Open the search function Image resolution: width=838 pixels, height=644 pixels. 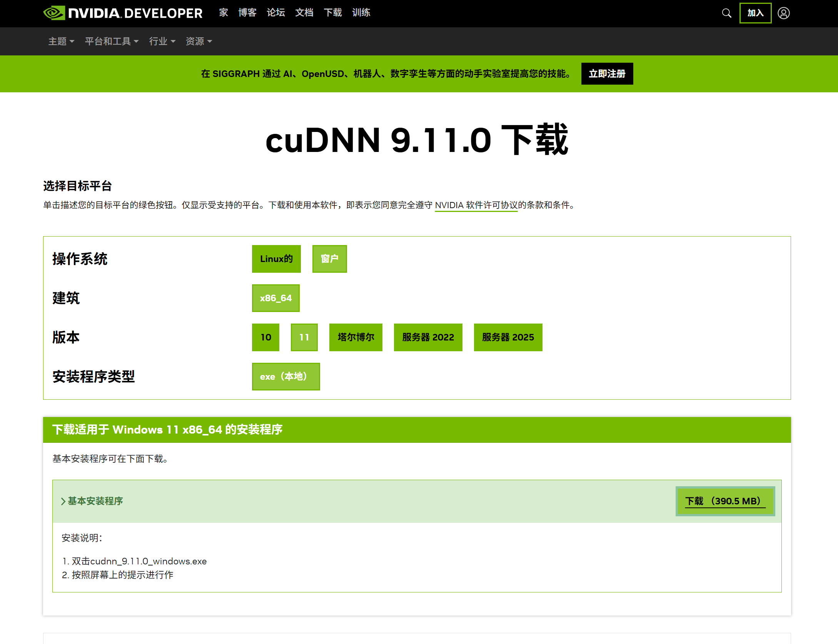point(726,13)
